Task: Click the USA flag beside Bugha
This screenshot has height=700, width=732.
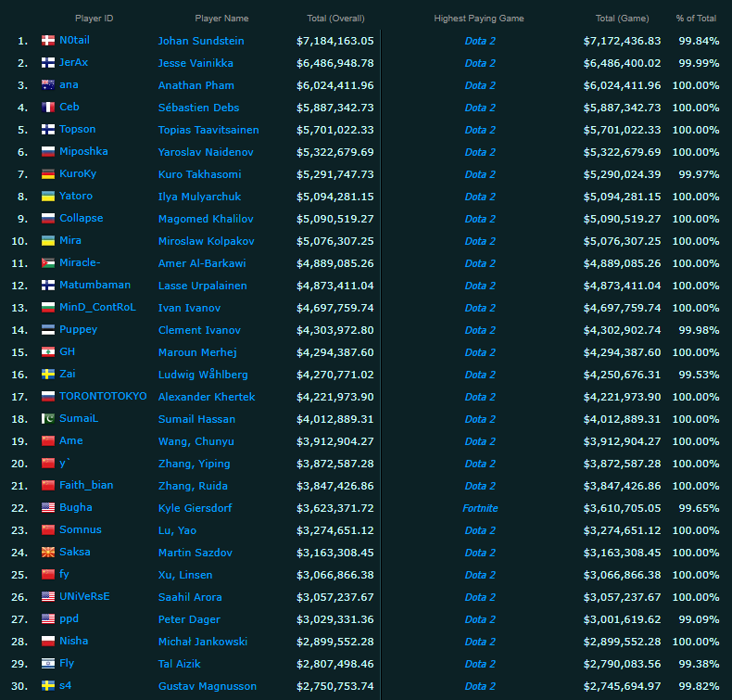Action: (x=48, y=508)
